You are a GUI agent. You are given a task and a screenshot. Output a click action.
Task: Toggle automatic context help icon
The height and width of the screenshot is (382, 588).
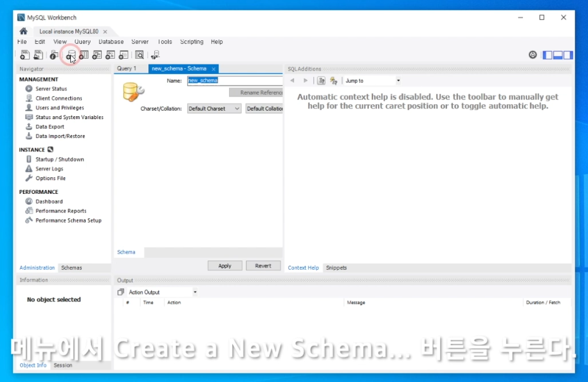tap(333, 81)
